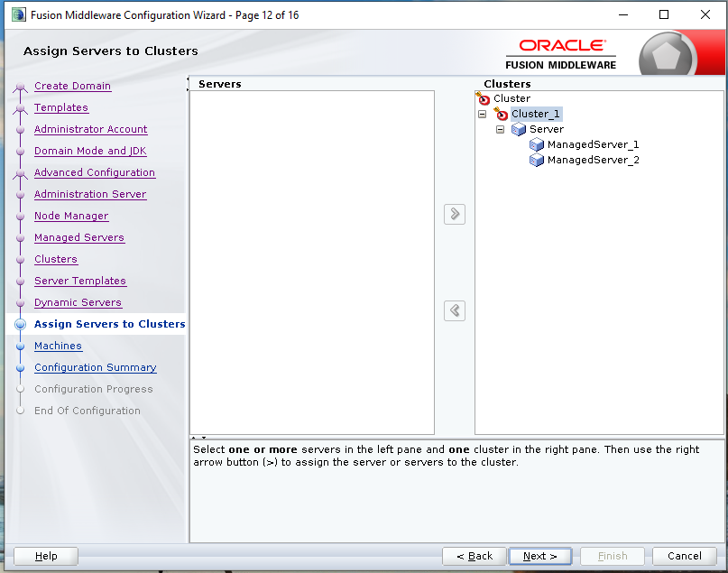728x573 pixels.
Task: Select the Server node label
Action: coord(547,129)
